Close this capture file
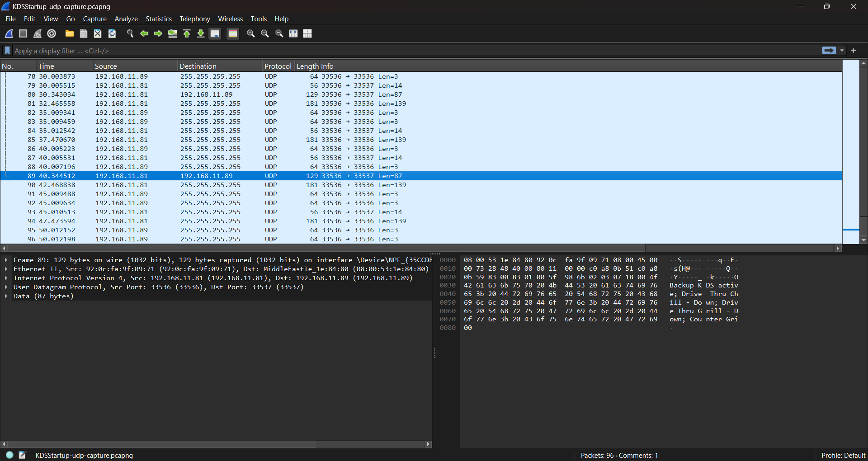 [x=98, y=33]
